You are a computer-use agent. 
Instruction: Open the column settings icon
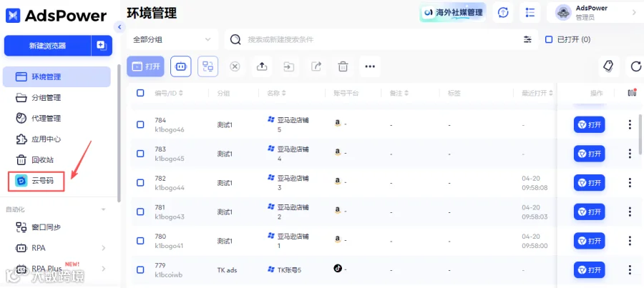pyautogui.click(x=632, y=93)
